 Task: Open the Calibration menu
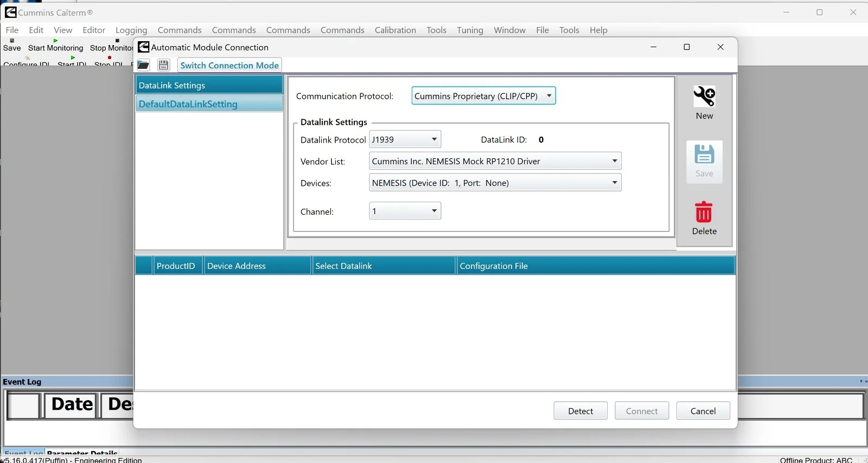click(x=395, y=30)
